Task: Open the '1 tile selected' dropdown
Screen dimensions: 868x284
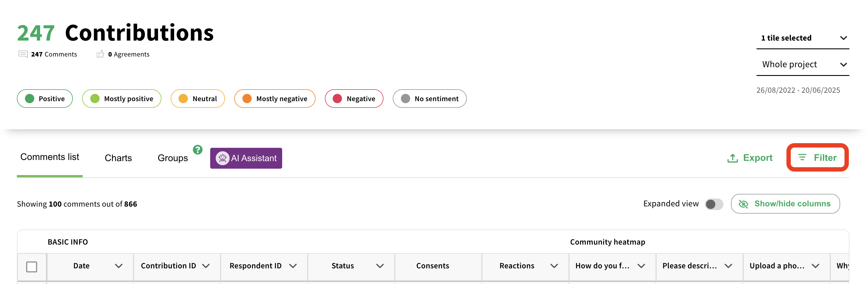Action: 803,38
